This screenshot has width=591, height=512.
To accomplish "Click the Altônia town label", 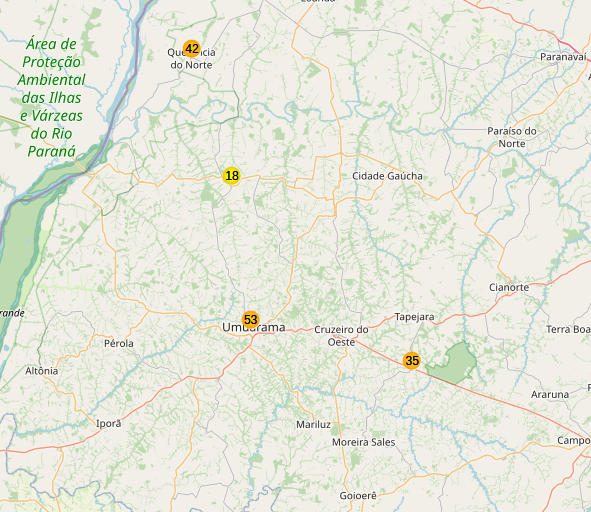I will coord(41,371).
